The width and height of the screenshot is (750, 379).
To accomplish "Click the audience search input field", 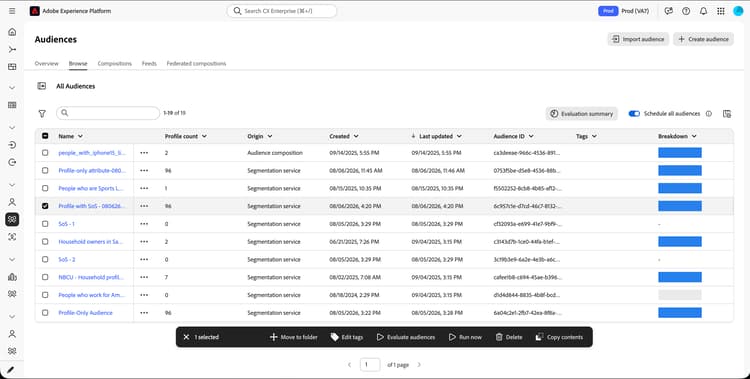I will click(x=108, y=113).
